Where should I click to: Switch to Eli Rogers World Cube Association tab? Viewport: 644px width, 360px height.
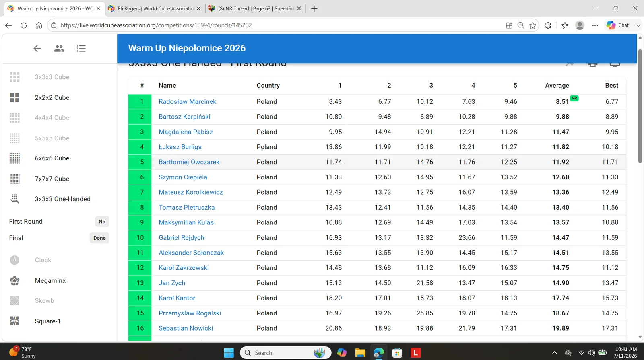(155, 8)
